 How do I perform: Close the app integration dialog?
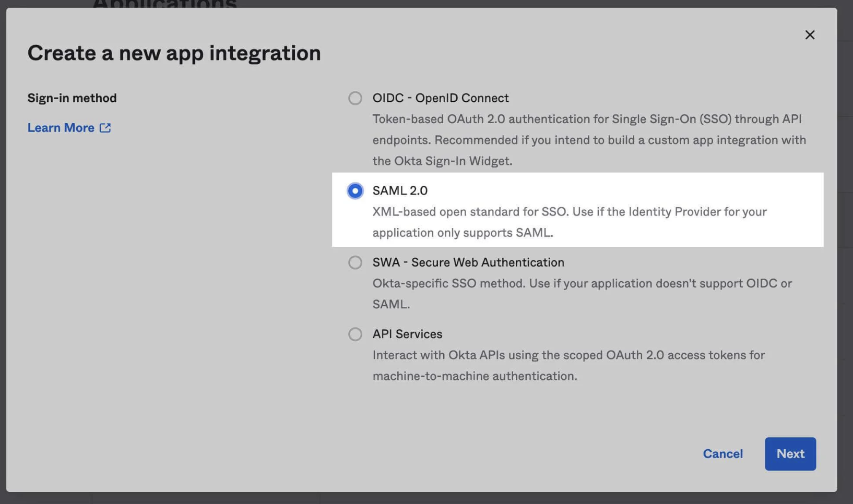point(810,34)
